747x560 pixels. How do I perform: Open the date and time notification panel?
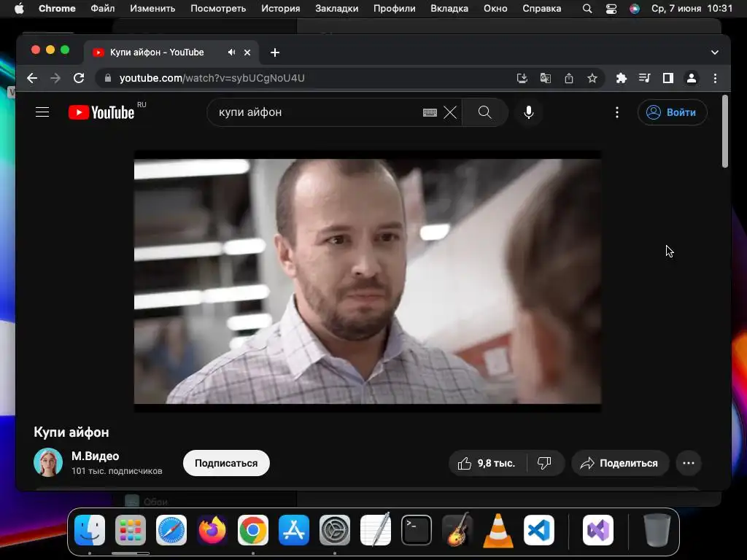coord(692,9)
